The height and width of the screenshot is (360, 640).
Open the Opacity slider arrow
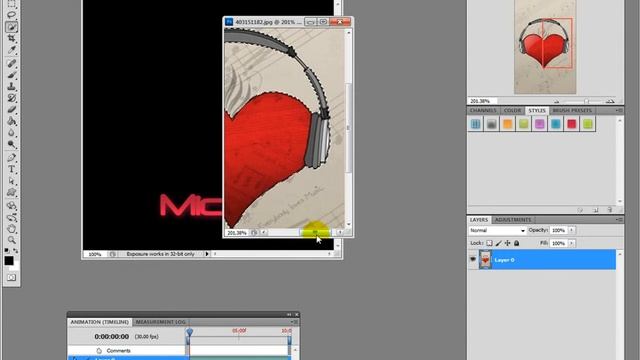(x=571, y=231)
